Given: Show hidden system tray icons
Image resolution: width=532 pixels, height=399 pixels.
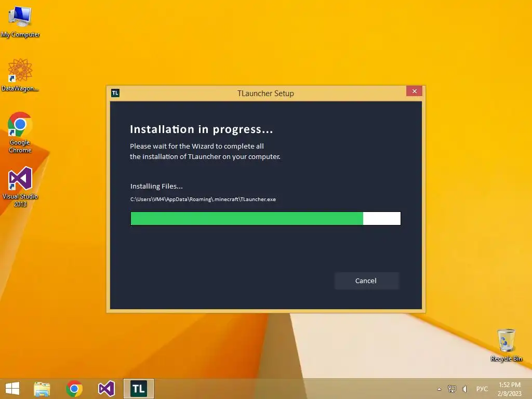Looking at the screenshot, I should click(x=440, y=389).
